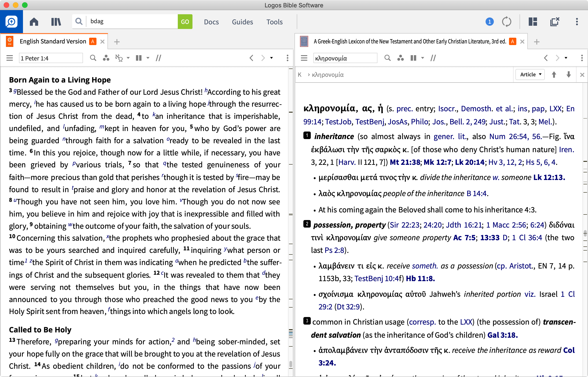Click the 'Called to Be Holy' heading

[x=40, y=330]
